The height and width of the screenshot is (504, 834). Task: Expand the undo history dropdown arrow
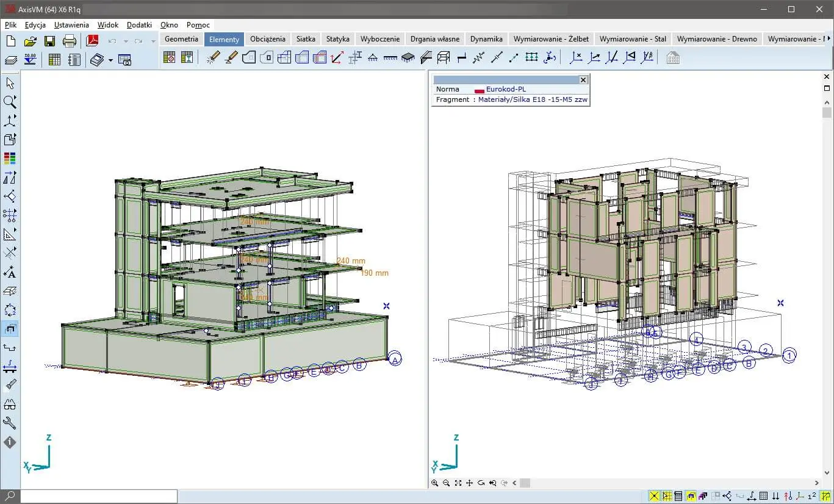(x=126, y=41)
